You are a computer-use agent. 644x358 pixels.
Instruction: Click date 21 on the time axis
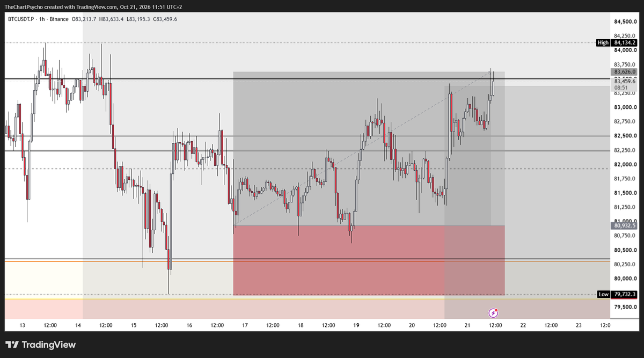[467, 325]
